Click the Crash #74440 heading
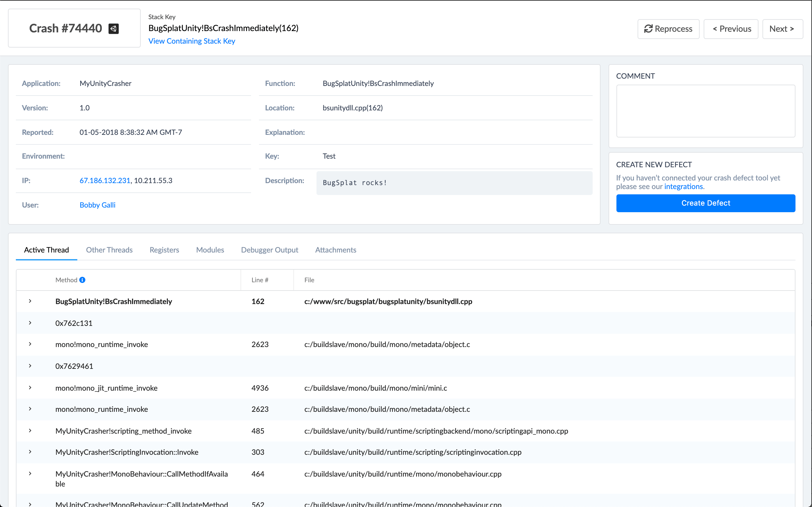812x507 pixels. (x=66, y=28)
